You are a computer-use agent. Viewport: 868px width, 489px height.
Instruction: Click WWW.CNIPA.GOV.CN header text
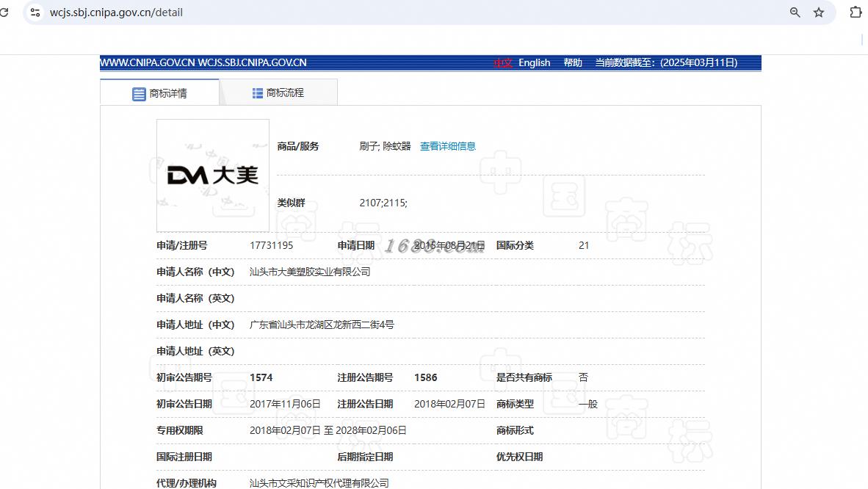coord(148,62)
